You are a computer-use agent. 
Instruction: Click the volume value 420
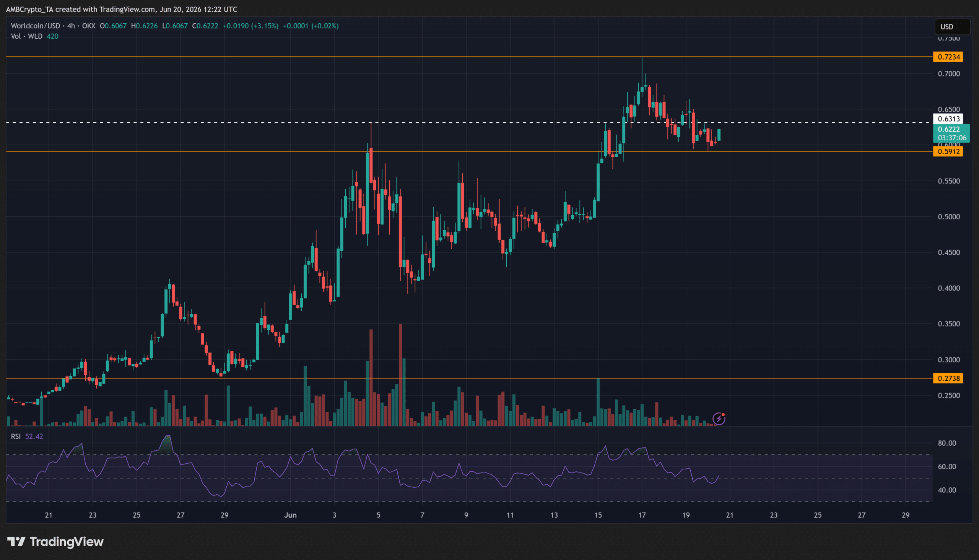[53, 36]
